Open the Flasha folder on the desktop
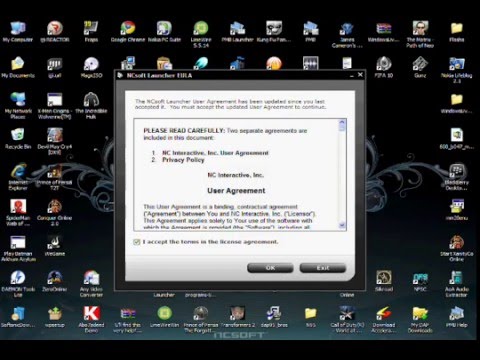 tap(457, 32)
